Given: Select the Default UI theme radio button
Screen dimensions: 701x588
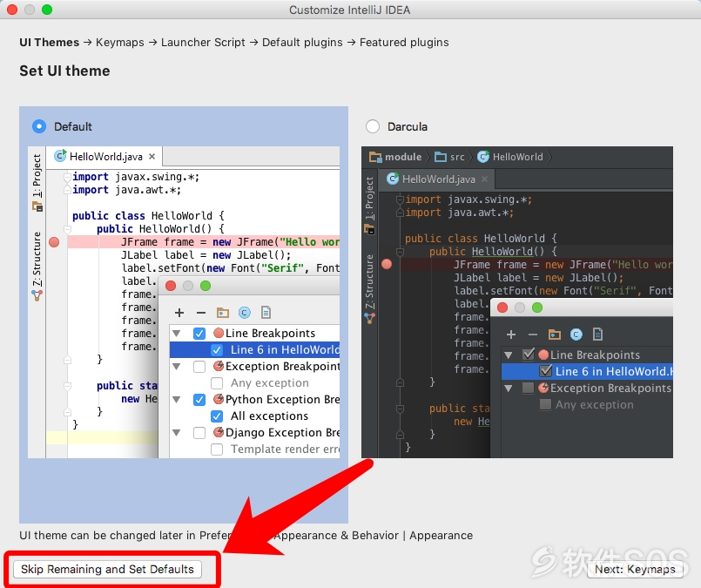Looking at the screenshot, I should pos(39,126).
